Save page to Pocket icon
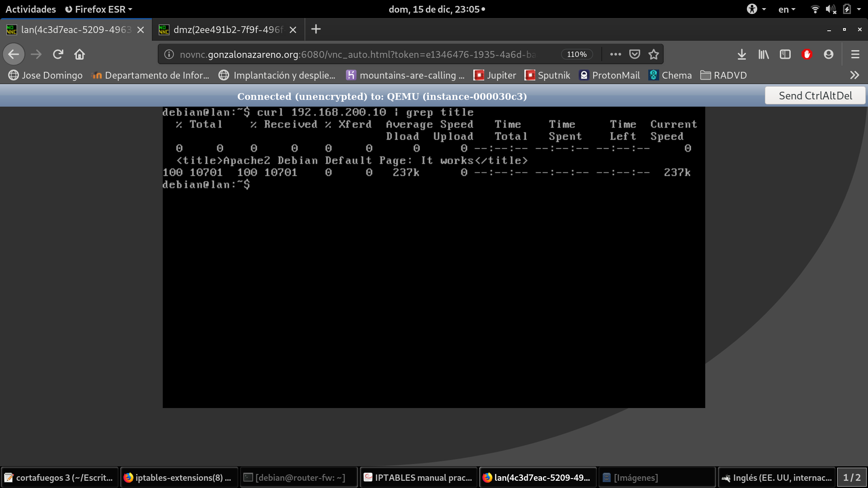Image resolution: width=868 pixels, height=488 pixels. pyautogui.click(x=635, y=54)
